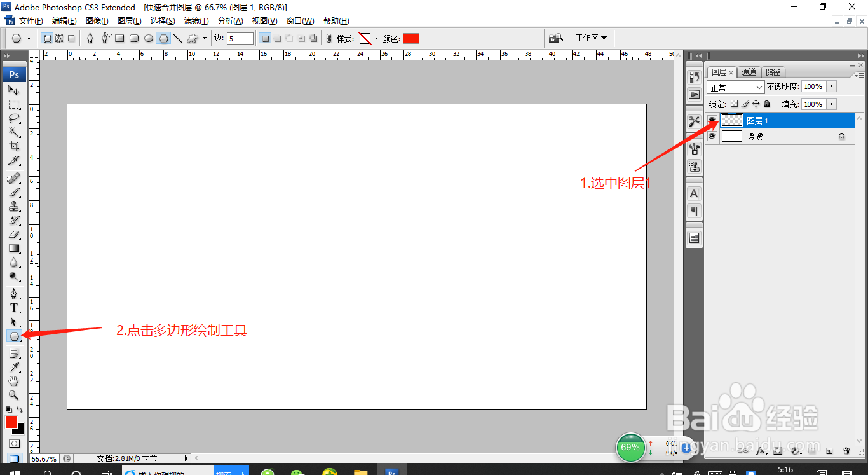Select the Lasso tool
Image resolution: width=868 pixels, height=475 pixels.
14,118
